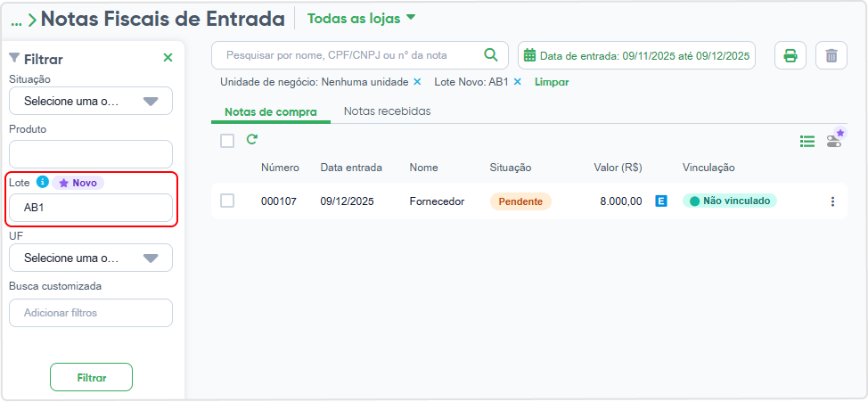Click the Data entrada column header
This screenshot has width=868, height=402.
coord(351,168)
